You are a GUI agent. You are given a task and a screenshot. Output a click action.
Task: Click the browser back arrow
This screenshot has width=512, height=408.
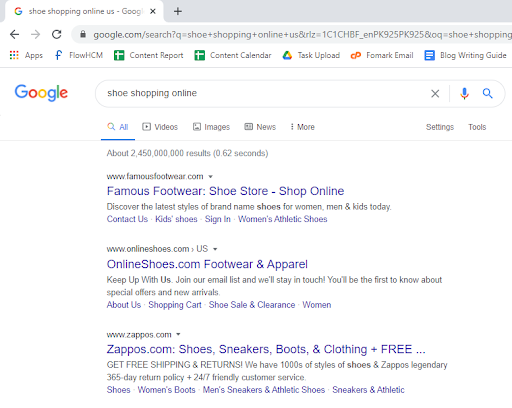pyautogui.click(x=14, y=34)
